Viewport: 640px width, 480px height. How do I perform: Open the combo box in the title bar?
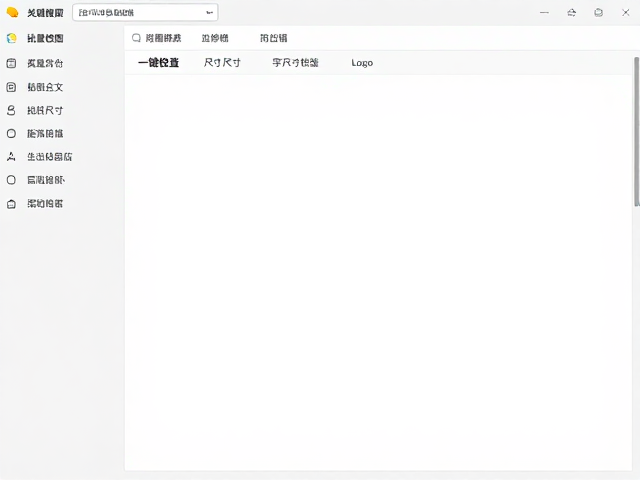(145, 13)
